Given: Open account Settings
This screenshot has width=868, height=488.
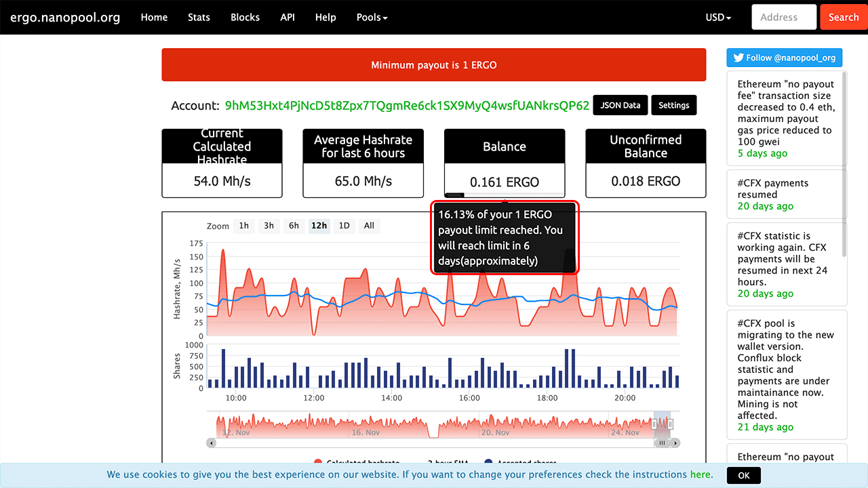Looking at the screenshot, I should click(673, 105).
